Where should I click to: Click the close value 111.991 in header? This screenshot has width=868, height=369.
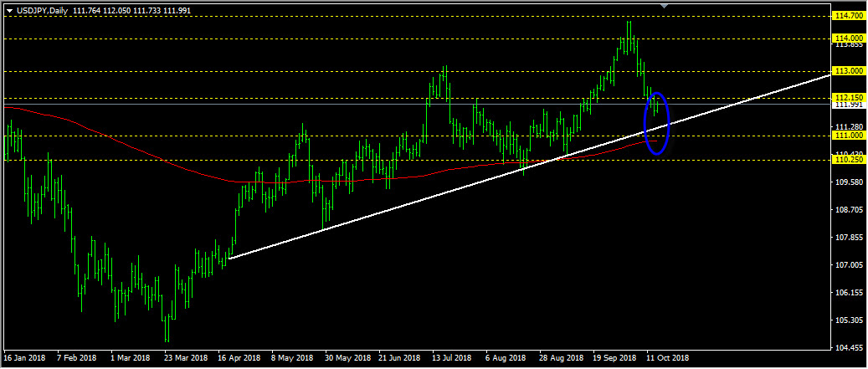click(x=176, y=11)
